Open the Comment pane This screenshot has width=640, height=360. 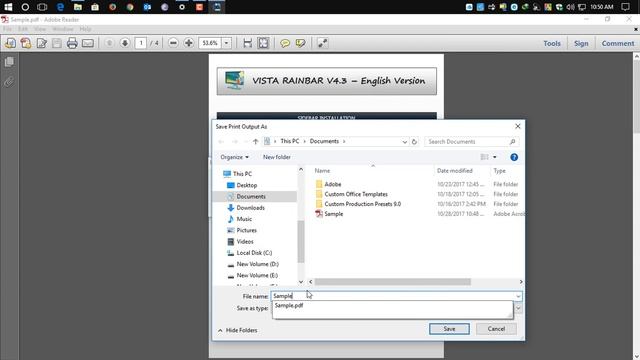tap(618, 43)
